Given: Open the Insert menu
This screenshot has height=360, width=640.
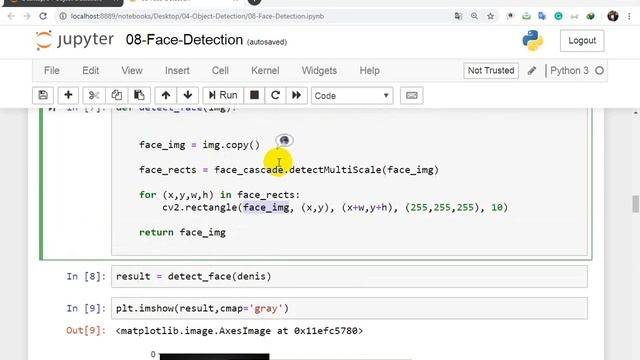Looking at the screenshot, I should pos(177,71).
